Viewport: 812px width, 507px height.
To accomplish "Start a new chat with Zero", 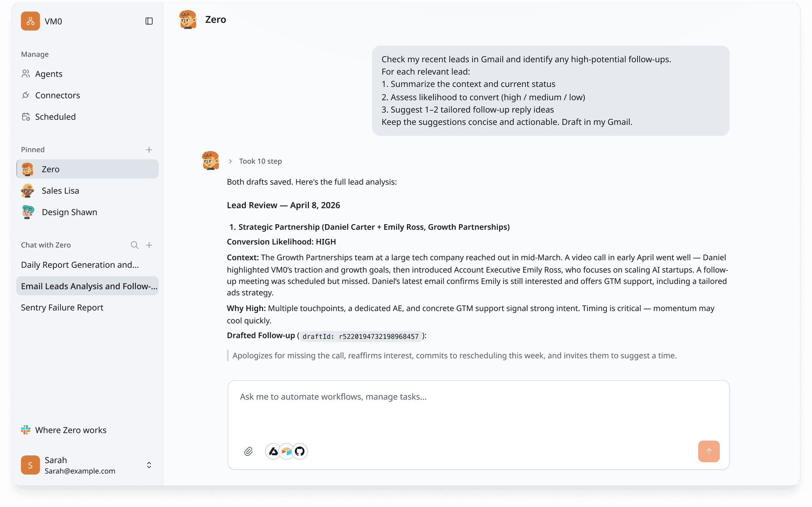I will point(149,245).
